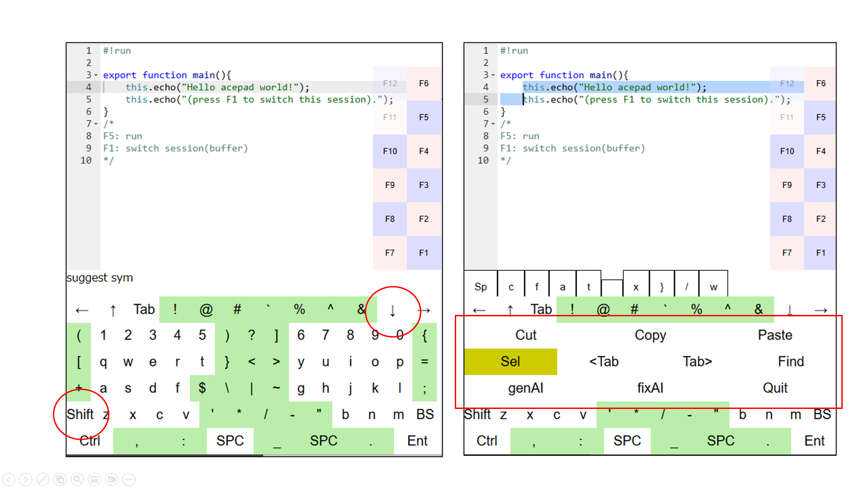Image resolution: width=868 pixels, height=488 pixels.
Task: Advance slideshow with right-triangle icon
Action: click(26, 479)
